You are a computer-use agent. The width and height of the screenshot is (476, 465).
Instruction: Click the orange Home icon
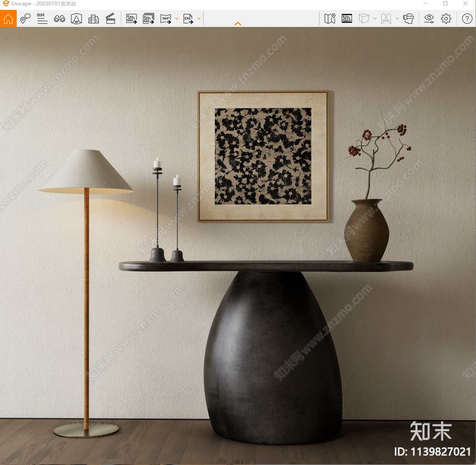pos(8,18)
